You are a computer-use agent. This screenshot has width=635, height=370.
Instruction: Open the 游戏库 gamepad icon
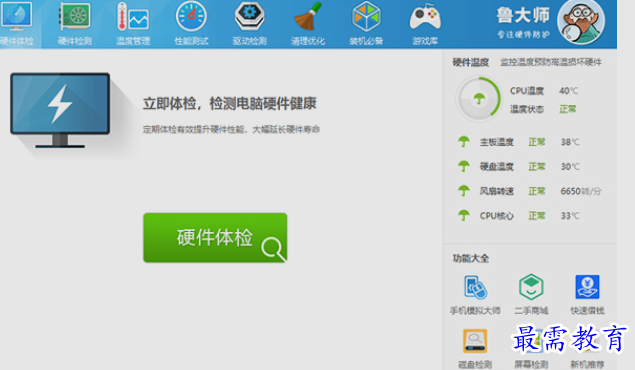click(425, 17)
